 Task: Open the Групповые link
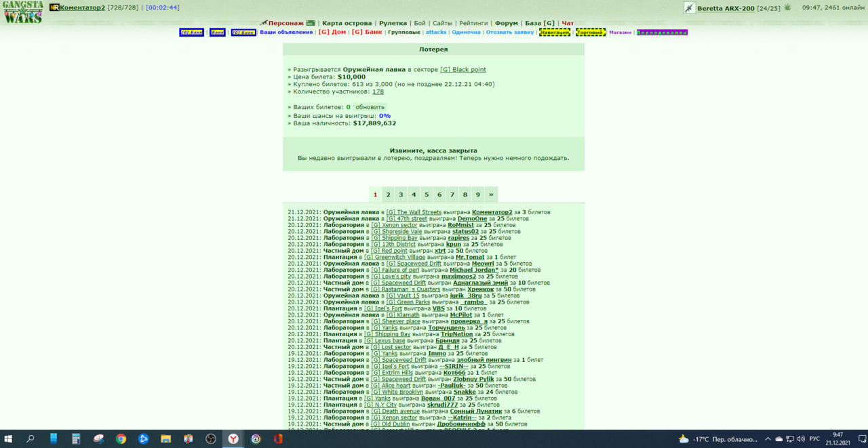[x=404, y=33]
